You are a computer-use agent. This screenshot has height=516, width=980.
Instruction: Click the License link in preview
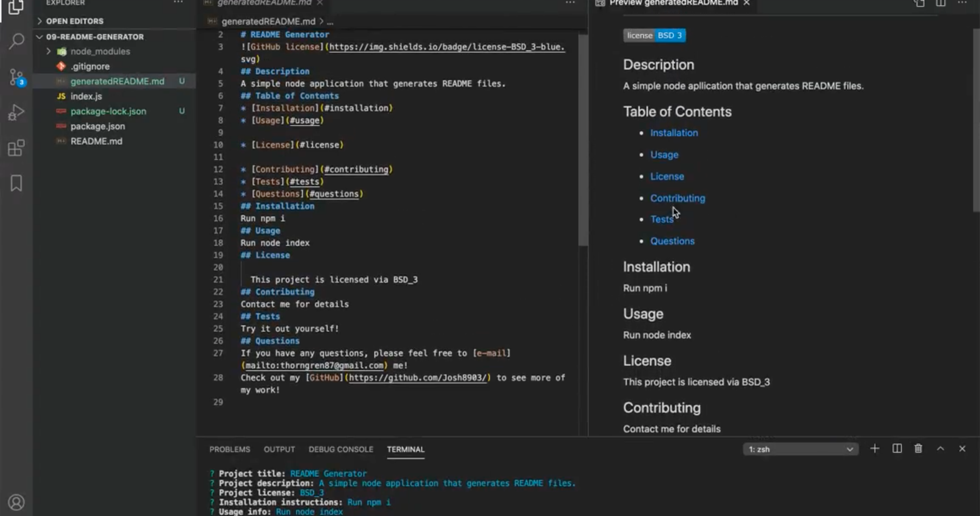[x=667, y=176]
